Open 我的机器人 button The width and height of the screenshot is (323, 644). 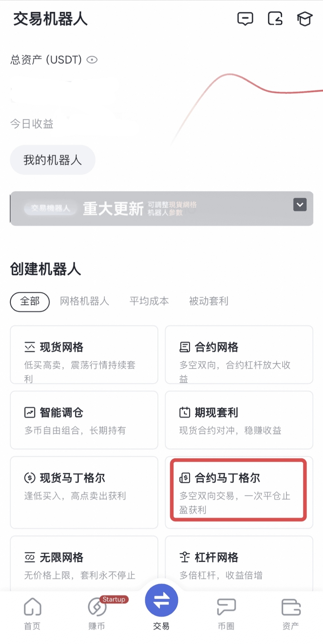[x=53, y=160]
